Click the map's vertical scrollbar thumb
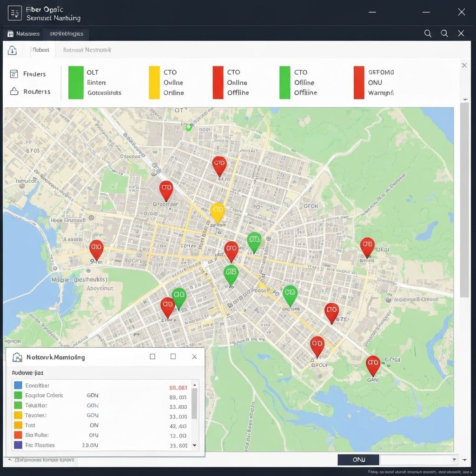Screen dimensions: 476x476 [x=464, y=200]
